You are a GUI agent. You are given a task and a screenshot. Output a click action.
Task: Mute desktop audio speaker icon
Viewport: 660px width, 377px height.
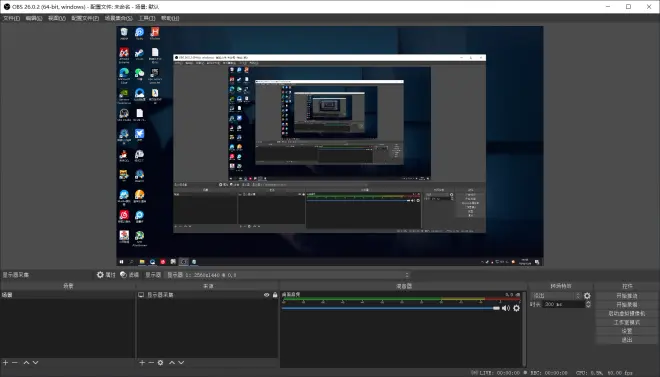506,308
